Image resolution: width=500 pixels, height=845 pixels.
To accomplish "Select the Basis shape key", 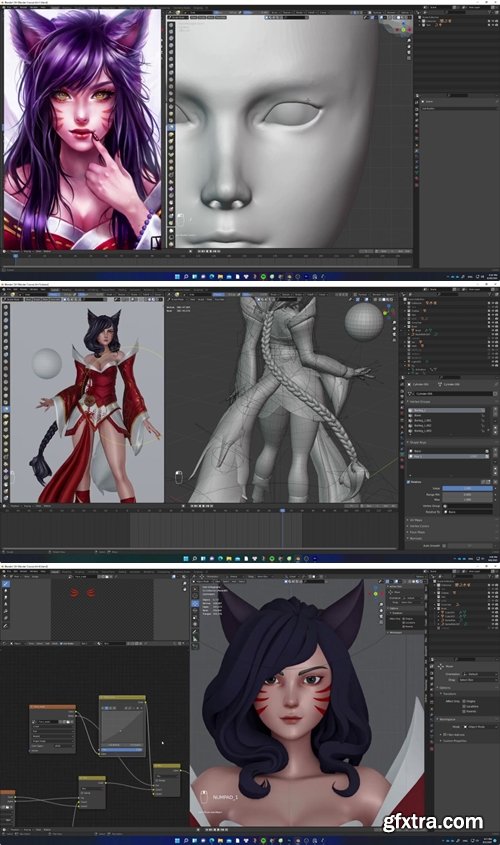I will coord(450,451).
